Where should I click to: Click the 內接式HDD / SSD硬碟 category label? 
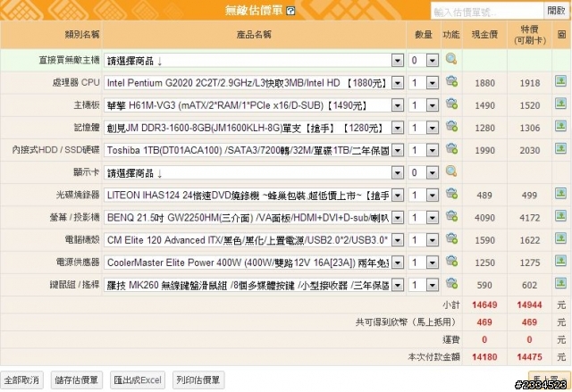pyautogui.click(x=55, y=150)
